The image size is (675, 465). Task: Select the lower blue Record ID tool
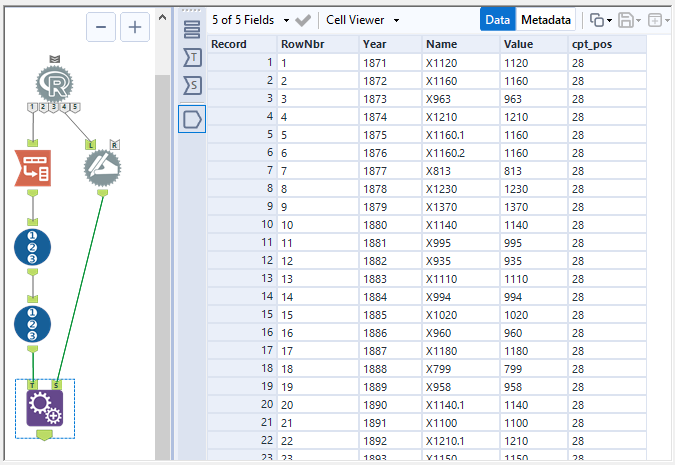(33, 324)
